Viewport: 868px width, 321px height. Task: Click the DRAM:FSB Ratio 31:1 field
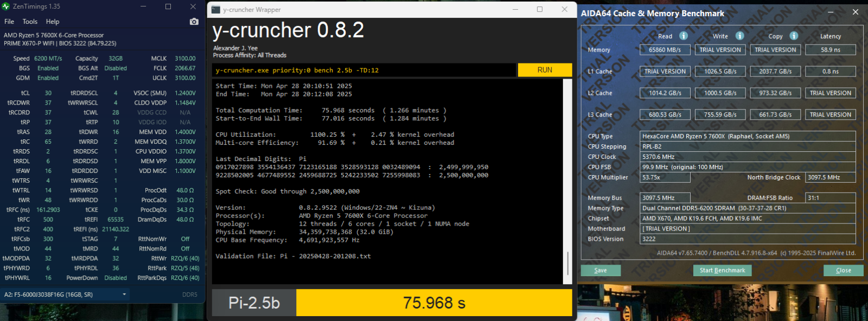pos(831,198)
